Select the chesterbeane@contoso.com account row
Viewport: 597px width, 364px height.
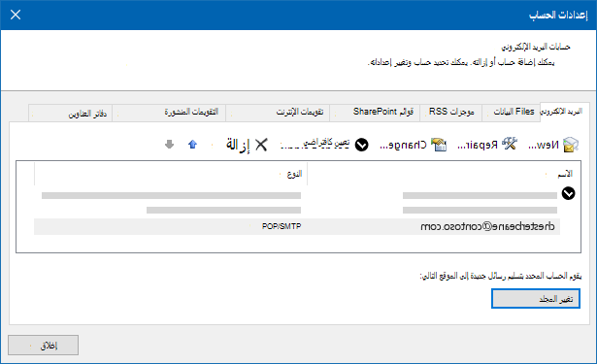pyautogui.click(x=297, y=226)
